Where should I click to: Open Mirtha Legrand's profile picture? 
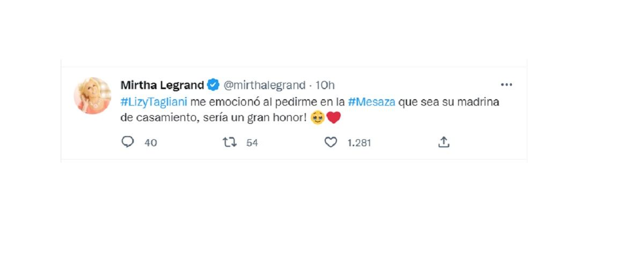click(92, 95)
